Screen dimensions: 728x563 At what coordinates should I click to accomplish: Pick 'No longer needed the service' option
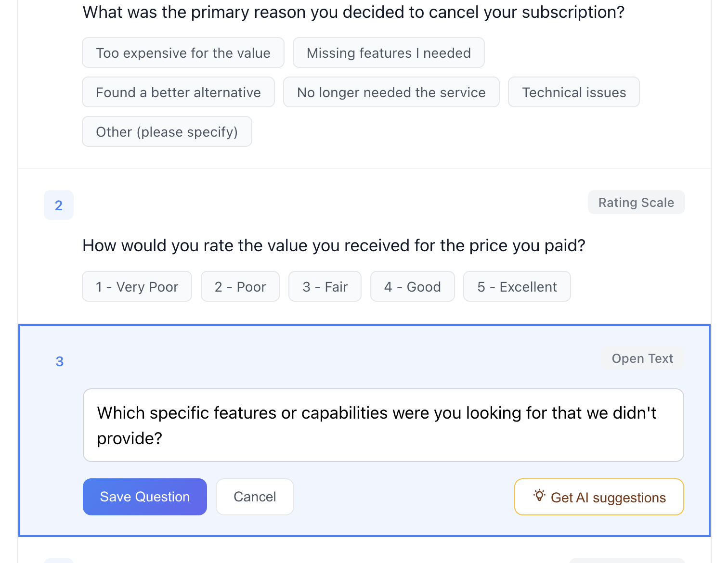pos(391,92)
